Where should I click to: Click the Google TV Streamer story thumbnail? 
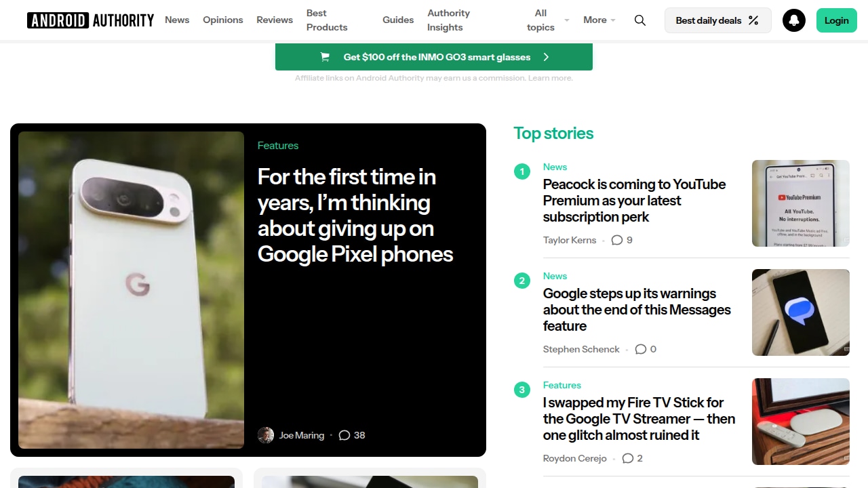(801, 422)
